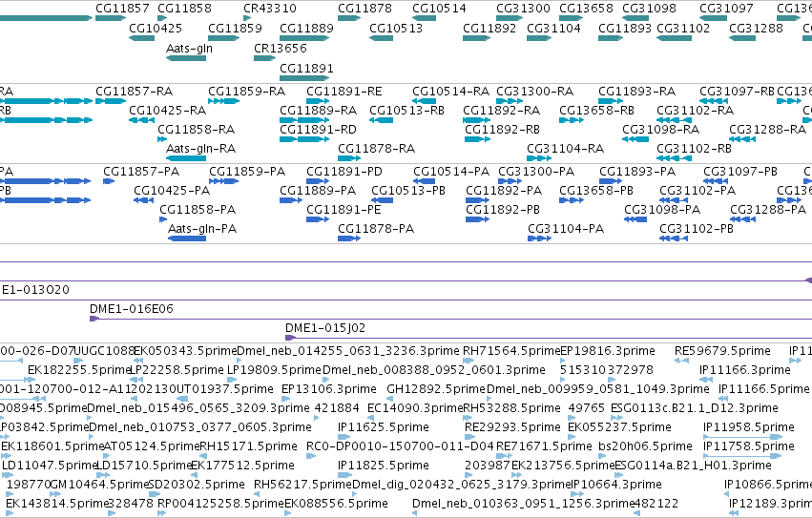Click the CG11859 gene label

pos(235,28)
